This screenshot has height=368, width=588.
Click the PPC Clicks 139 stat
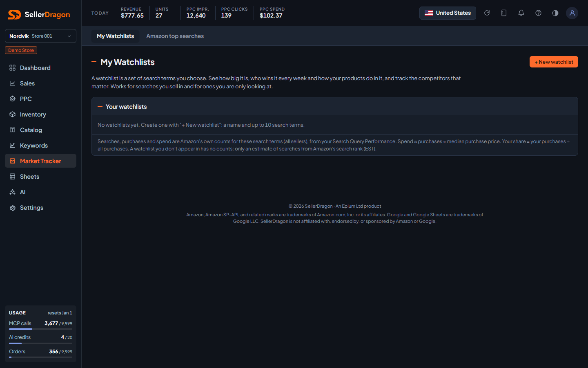[x=234, y=13]
